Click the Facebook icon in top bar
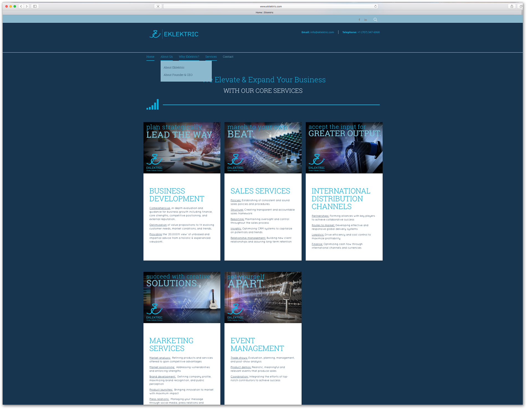Image resolution: width=532 pixels, height=409 pixels. point(359,20)
